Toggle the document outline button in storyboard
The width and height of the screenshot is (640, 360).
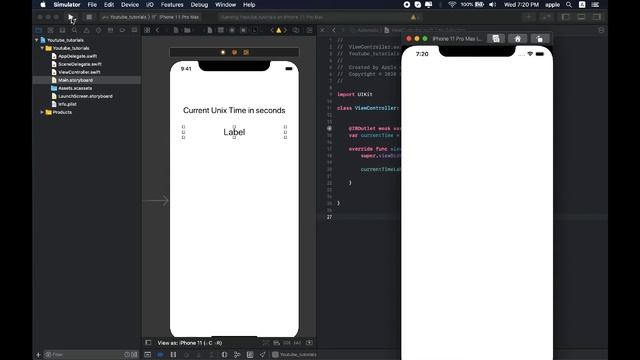pyautogui.click(x=148, y=343)
